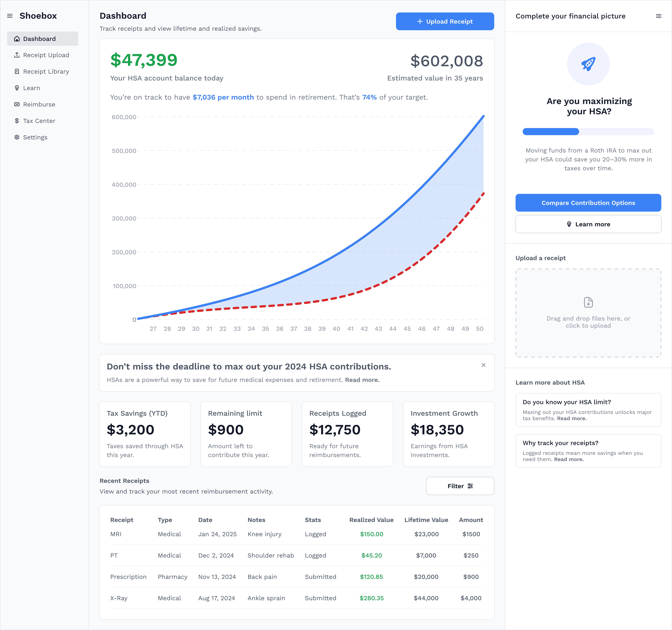
Task: Select the Investment Growth card
Action: pyautogui.click(x=449, y=434)
